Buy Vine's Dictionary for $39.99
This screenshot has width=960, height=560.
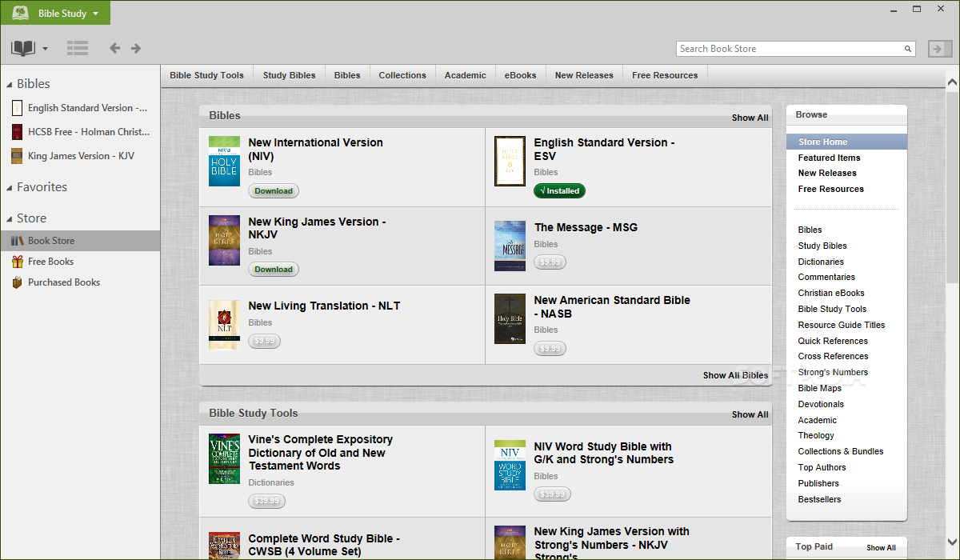[266, 501]
